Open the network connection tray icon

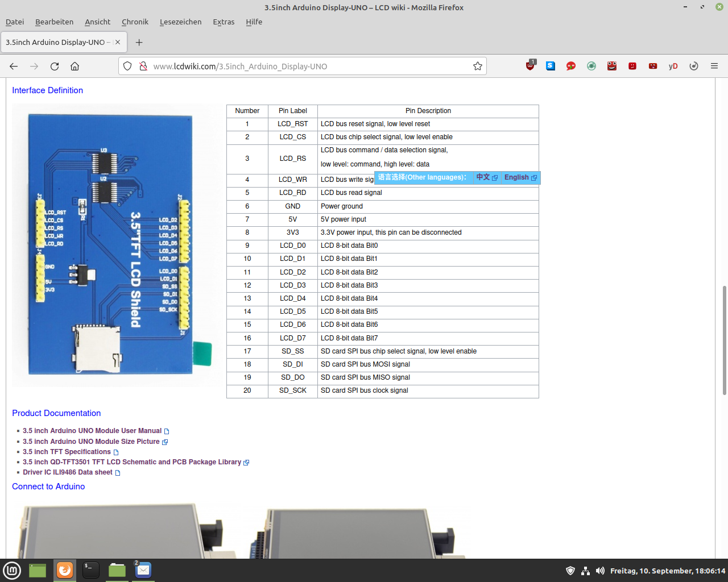pos(585,571)
